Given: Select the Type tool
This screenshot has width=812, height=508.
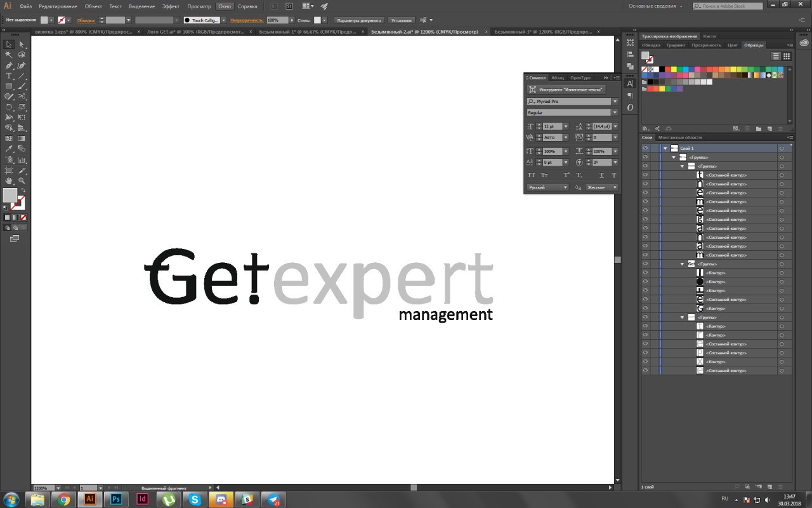Looking at the screenshot, I should [x=9, y=76].
